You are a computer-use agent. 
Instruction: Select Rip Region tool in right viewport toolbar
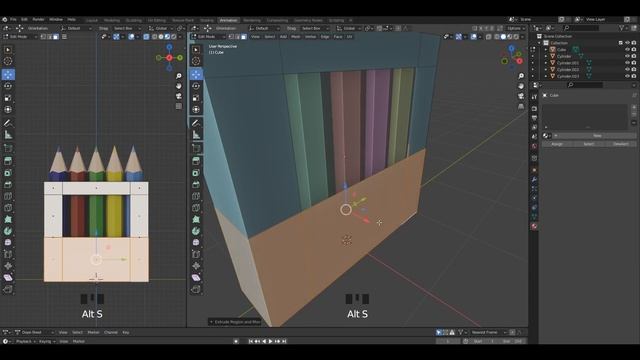pos(196,289)
